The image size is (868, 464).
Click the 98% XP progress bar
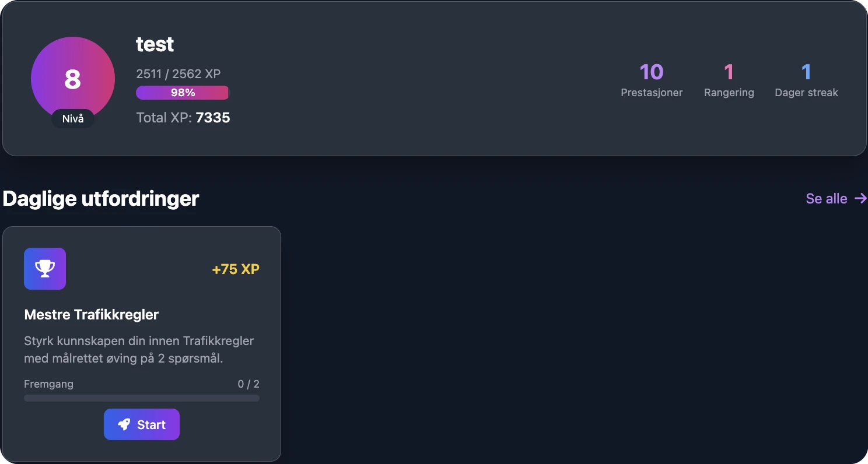tap(183, 92)
